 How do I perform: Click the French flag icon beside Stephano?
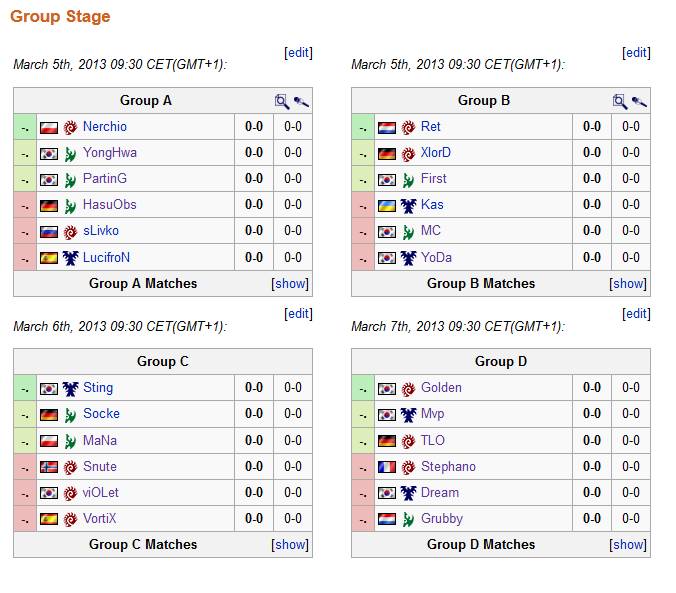point(387,467)
